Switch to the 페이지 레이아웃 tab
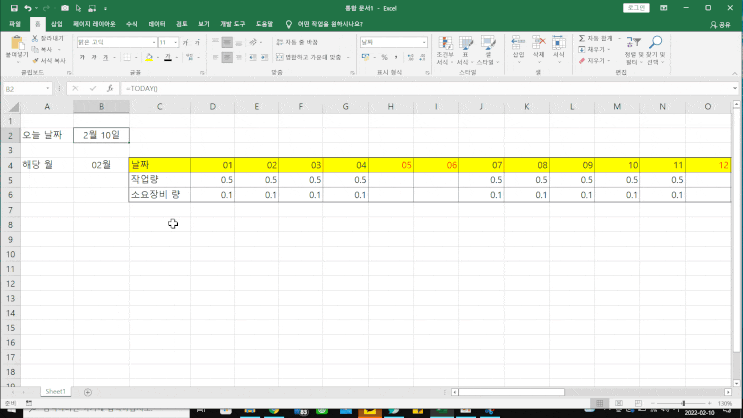This screenshot has height=418, width=743. click(x=94, y=24)
